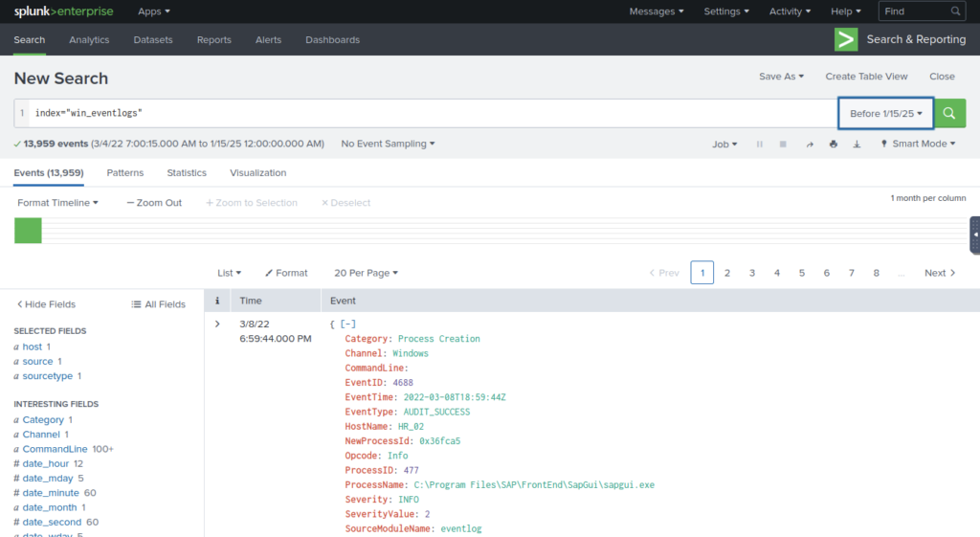Run search with green magnifier button
Screen dimensions: 980x537
point(949,113)
